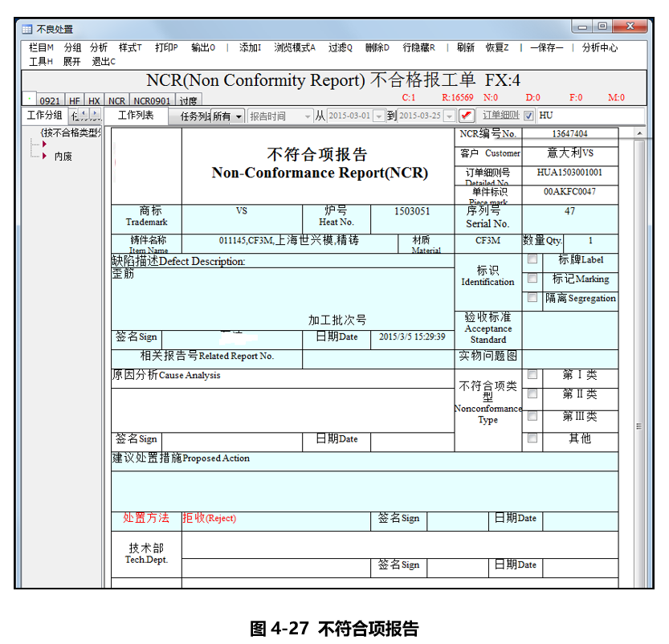
Task: Switch to the NCR tab
Action: point(116,100)
